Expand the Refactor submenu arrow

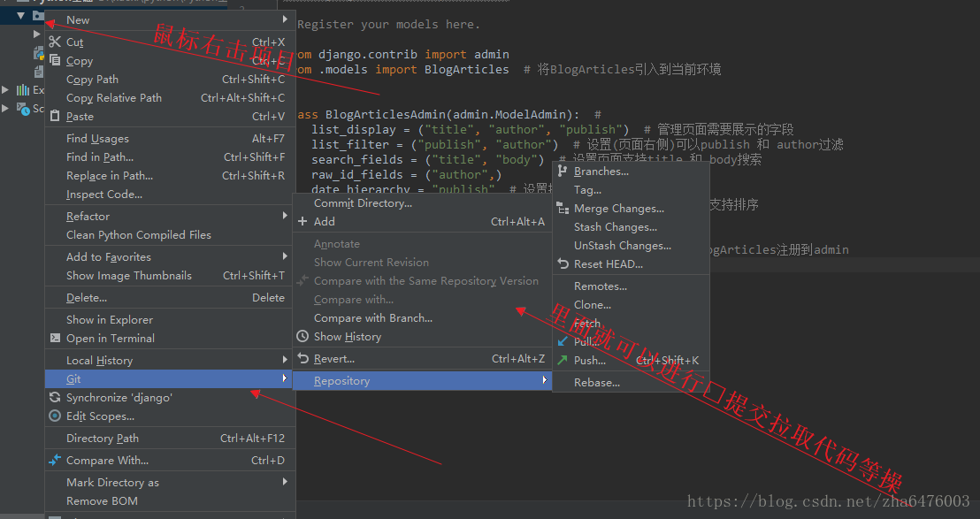click(x=285, y=216)
